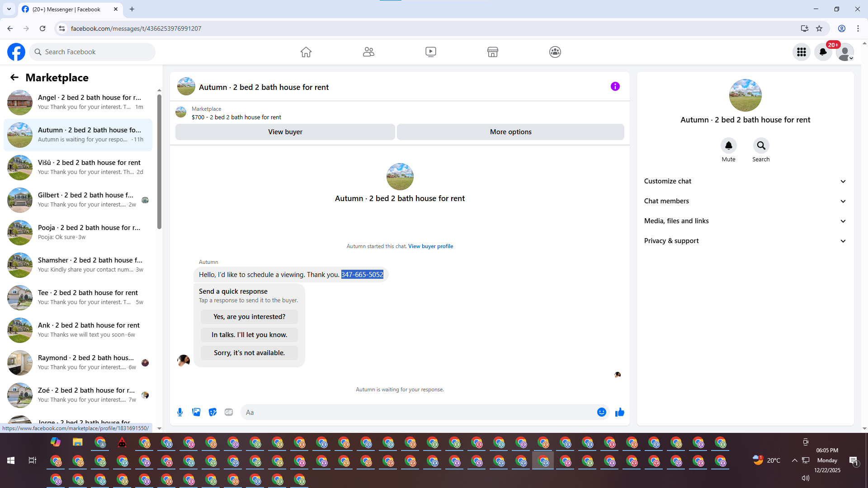Expand the Chat members section
Screen dimensions: 868x488
point(745,201)
